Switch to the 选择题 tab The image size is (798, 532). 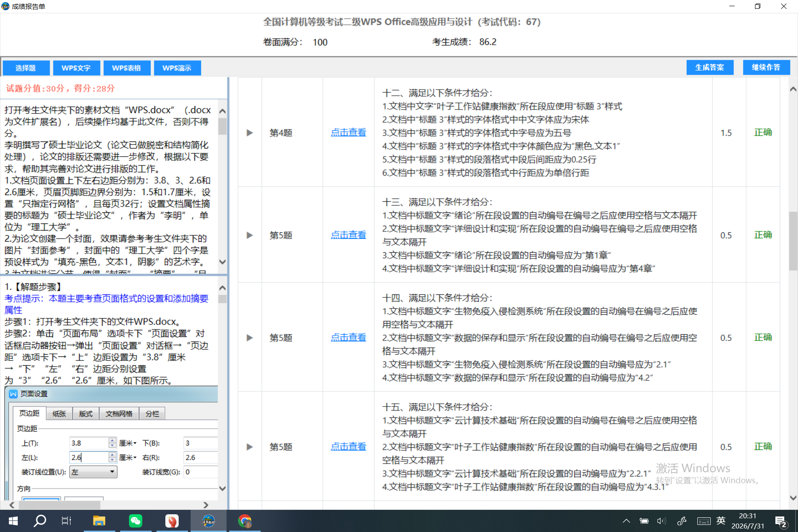click(26, 68)
